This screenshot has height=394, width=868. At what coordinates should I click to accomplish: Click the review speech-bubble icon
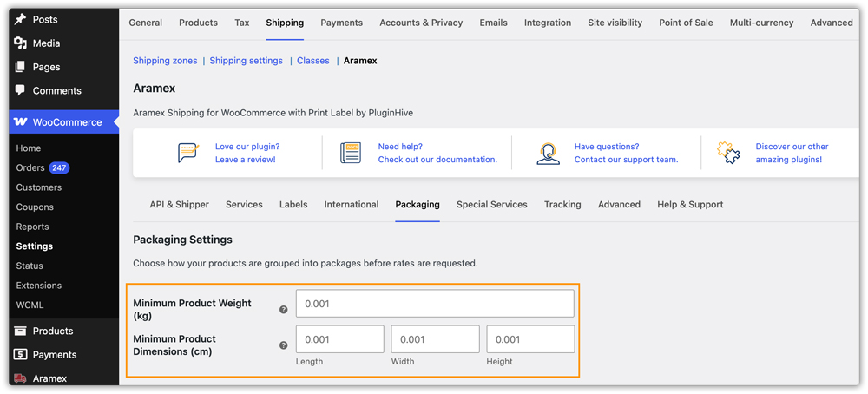click(188, 153)
